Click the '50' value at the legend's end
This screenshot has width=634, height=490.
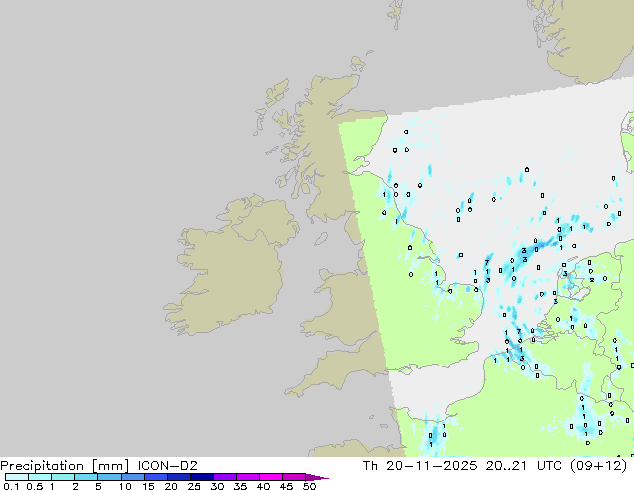(310, 488)
